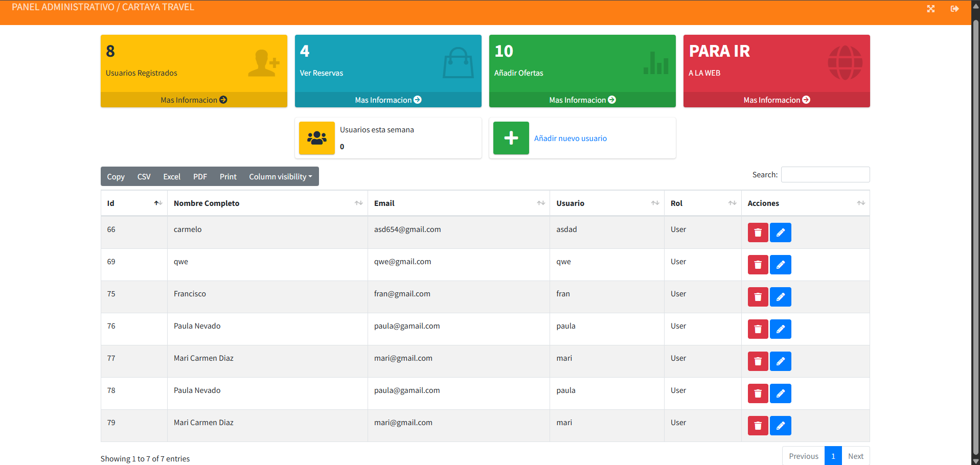Viewport: 980px width, 465px height.
Task: Sort table by Rol column
Action: (x=703, y=203)
